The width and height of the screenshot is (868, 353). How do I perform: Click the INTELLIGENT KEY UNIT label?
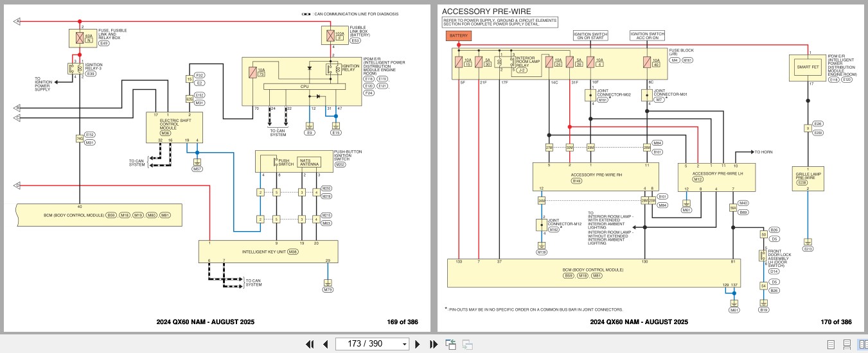[265, 252]
